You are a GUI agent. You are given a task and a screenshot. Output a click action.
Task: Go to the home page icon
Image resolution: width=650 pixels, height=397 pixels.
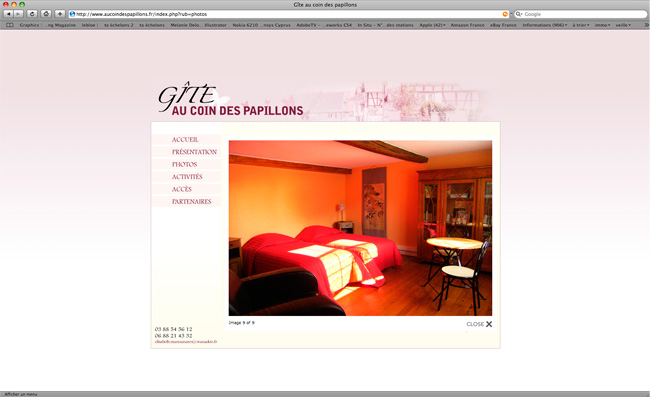coord(46,14)
